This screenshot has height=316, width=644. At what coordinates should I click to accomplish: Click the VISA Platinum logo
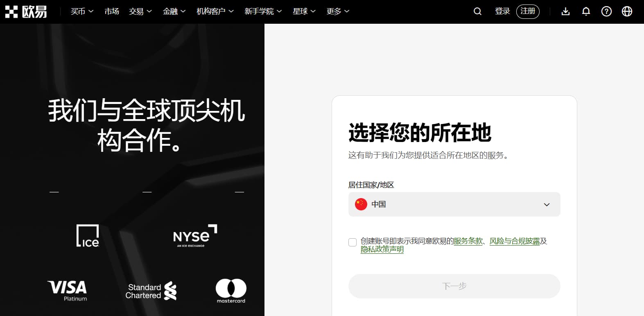[67, 291]
